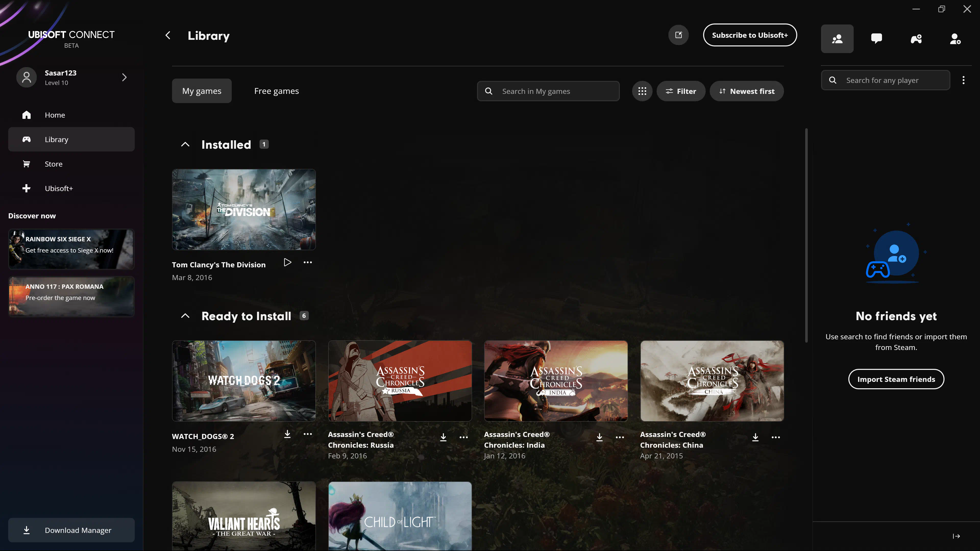
Task: Click the search icon in My games
Action: pyautogui.click(x=488, y=91)
